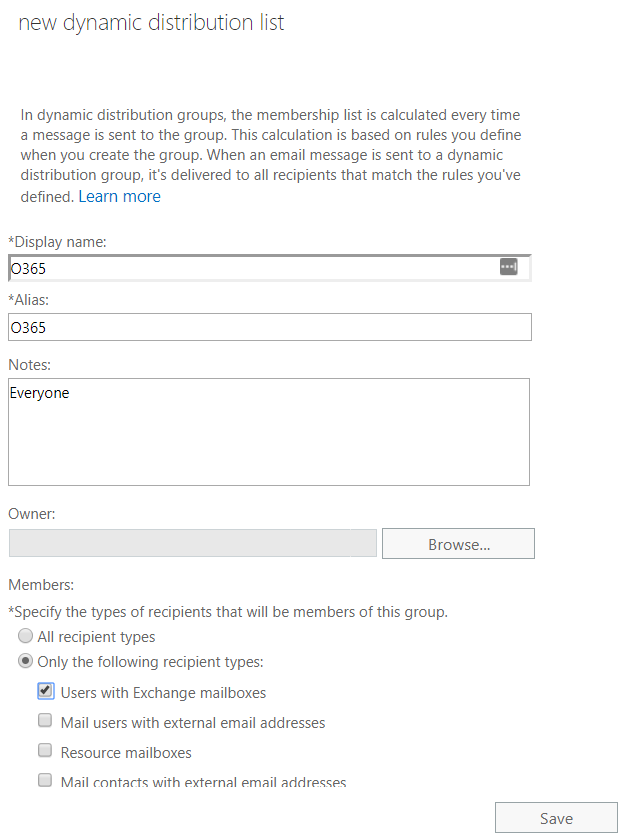
Task: Click the Resource mailboxes label text
Action: click(126, 753)
